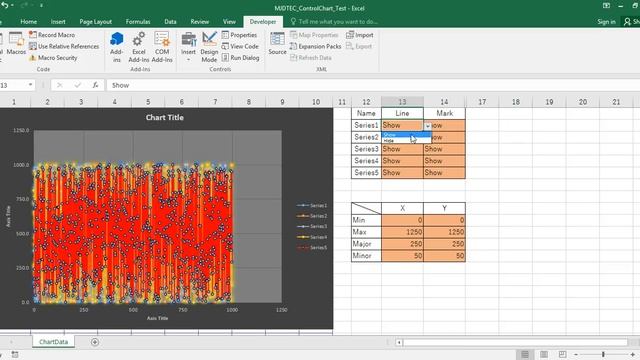Select the Series5 Line cell
640x360 pixels.
point(402,173)
